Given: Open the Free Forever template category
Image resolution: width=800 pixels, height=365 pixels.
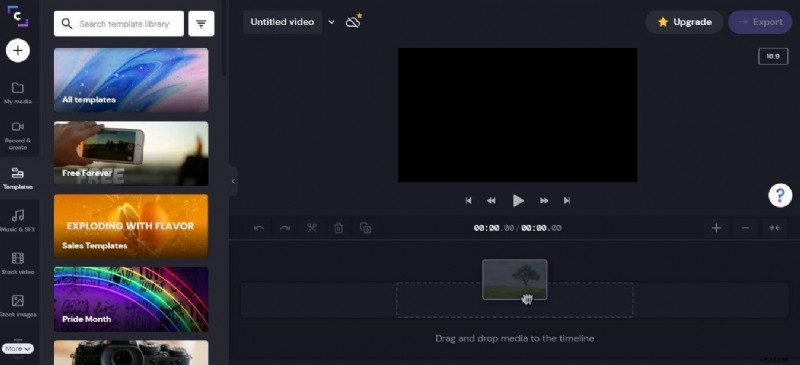Looking at the screenshot, I should click(x=131, y=153).
